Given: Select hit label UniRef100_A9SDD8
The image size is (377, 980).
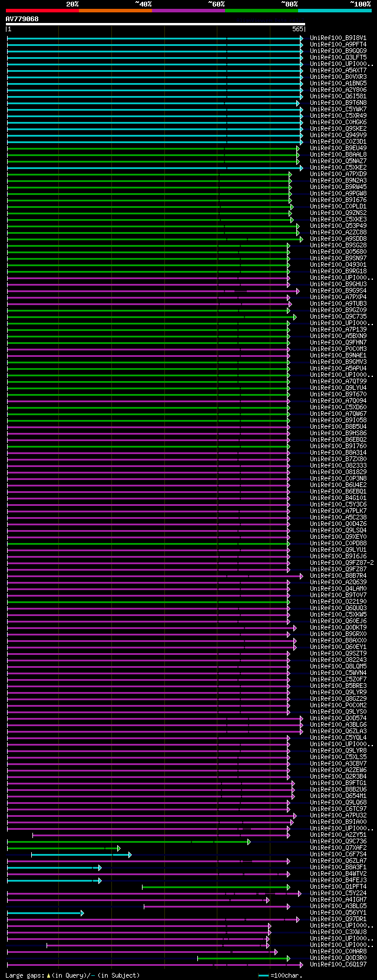Looking at the screenshot, I should [338, 239].
